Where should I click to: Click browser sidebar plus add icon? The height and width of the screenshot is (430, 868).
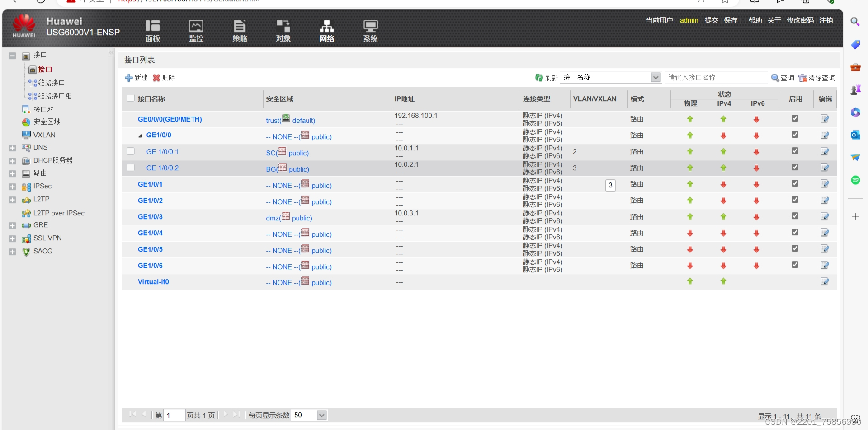pos(855,216)
